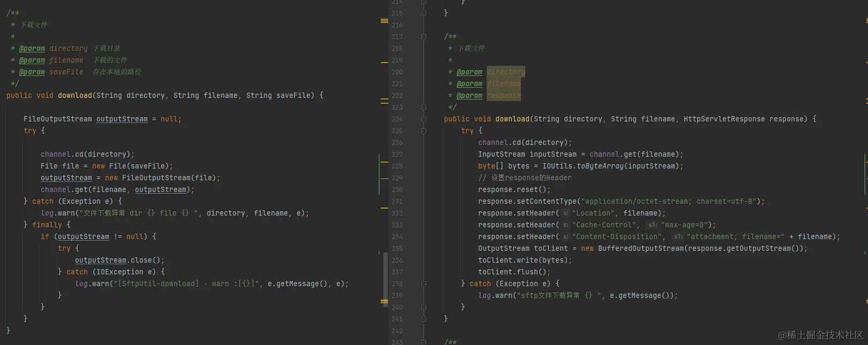The image size is (868, 345).
Task: Click line number 231 in the gutter
Action: point(397,202)
